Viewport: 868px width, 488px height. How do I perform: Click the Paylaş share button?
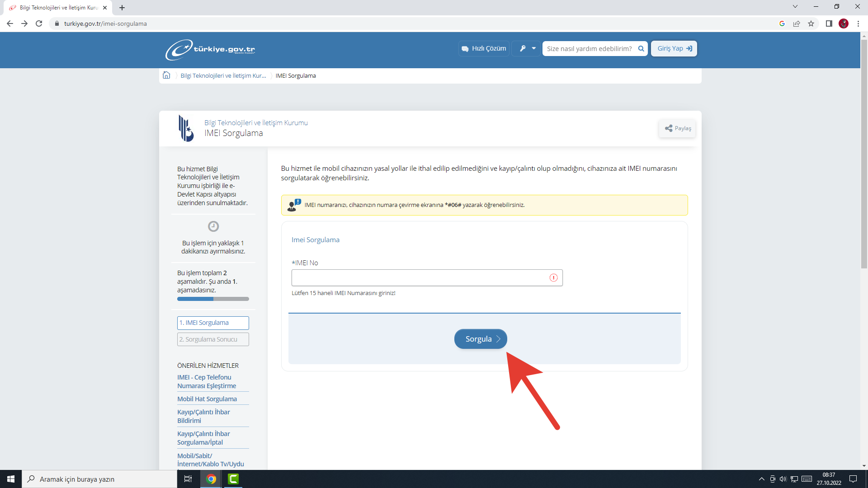coord(677,128)
